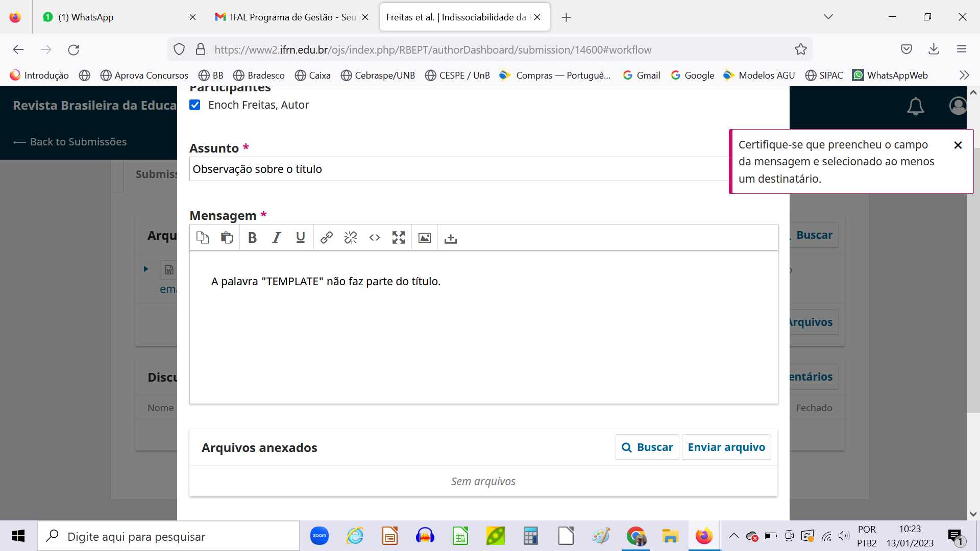Open the SIPAC bookmark
The width and height of the screenshot is (980, 551).
coord(824,76)
